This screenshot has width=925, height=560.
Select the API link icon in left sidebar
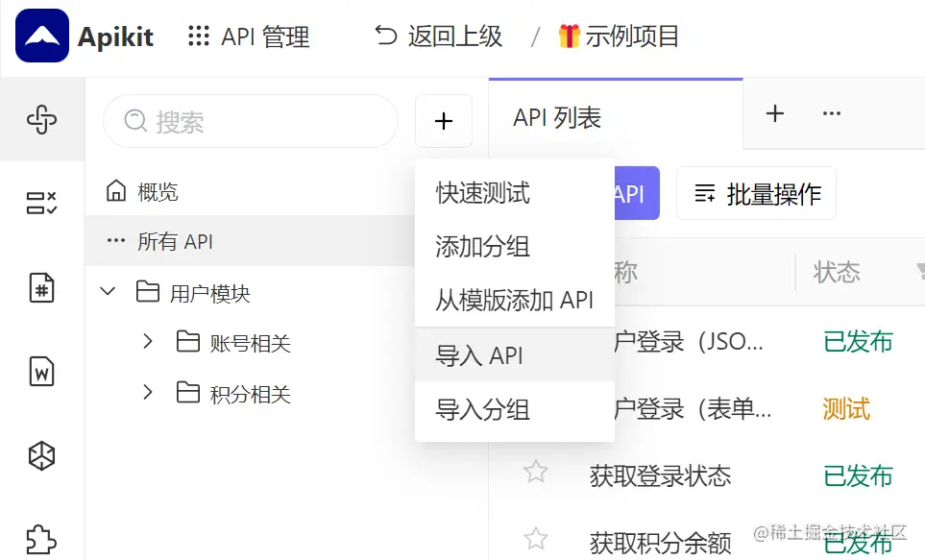(x=41, y=120)
